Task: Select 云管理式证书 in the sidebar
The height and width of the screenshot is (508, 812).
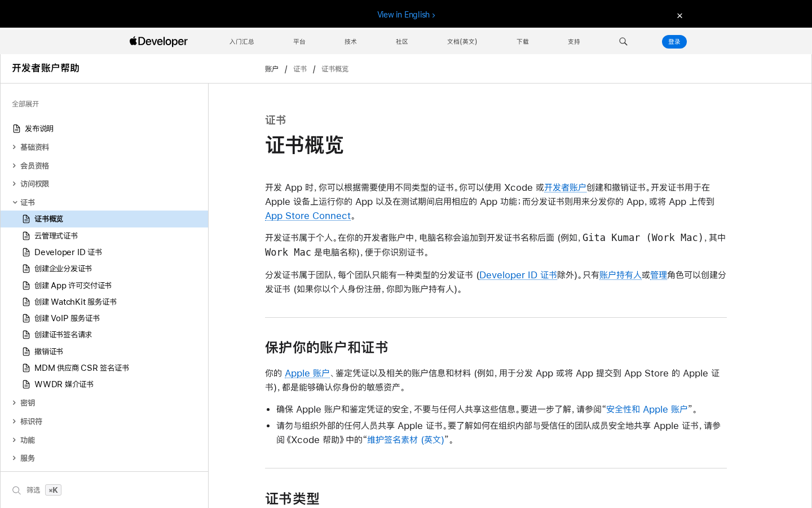Action: [x=56, y=236]
